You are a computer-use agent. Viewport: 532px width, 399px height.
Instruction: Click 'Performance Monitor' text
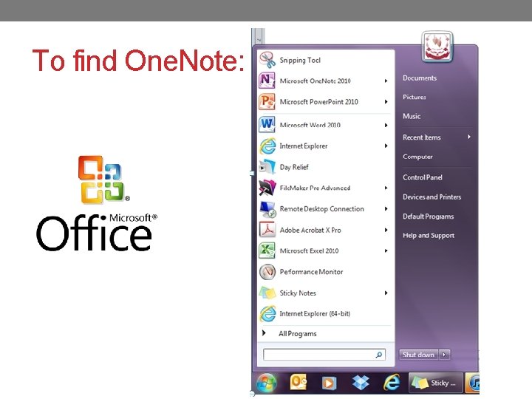click(312, 272)
